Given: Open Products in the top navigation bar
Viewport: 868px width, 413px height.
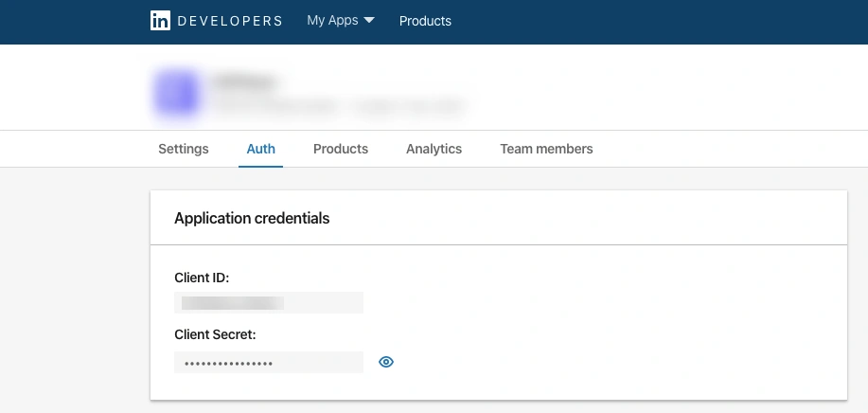Looking at the screenshot, I should pyautogui.click(x=425, y=21).
